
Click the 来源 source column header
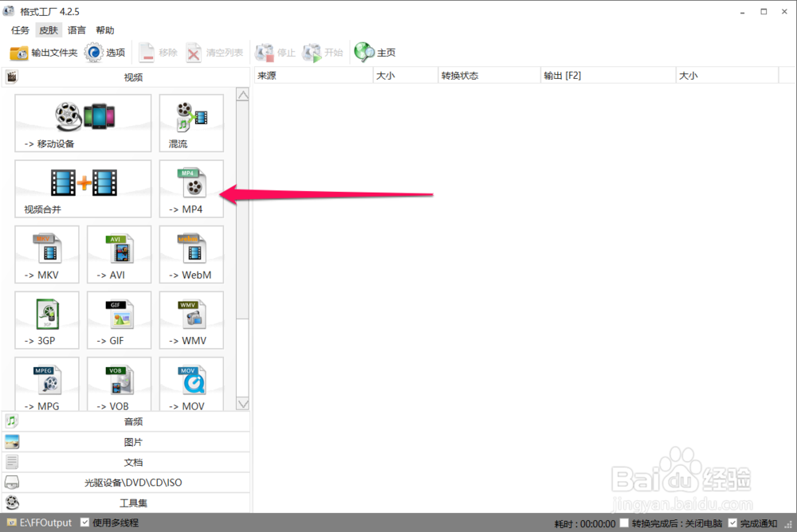313,76
